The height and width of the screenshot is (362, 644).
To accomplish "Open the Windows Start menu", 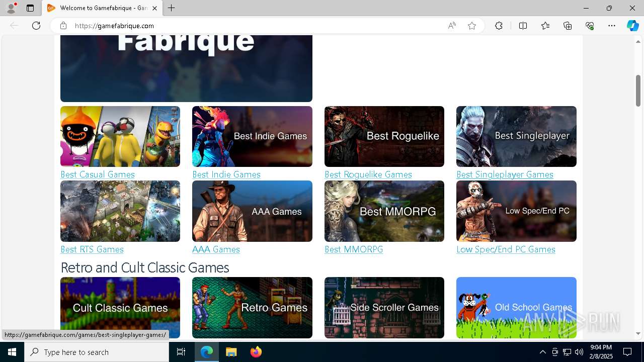I will click(12, 352).
